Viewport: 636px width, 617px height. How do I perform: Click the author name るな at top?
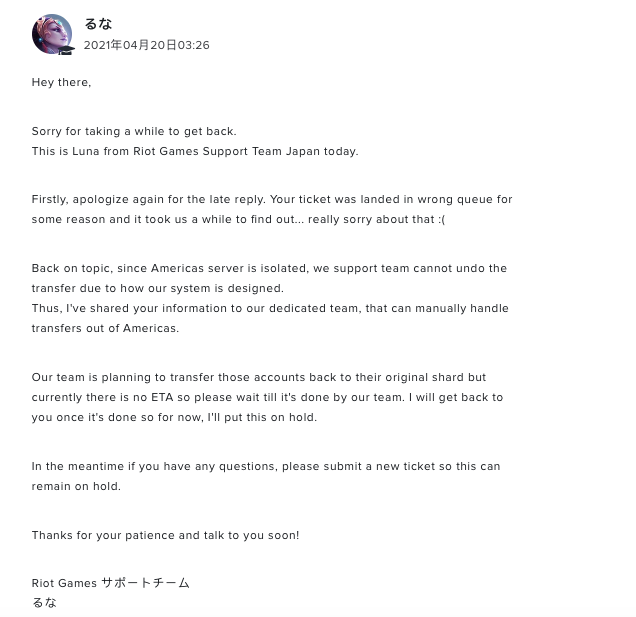tap(98, 24)
